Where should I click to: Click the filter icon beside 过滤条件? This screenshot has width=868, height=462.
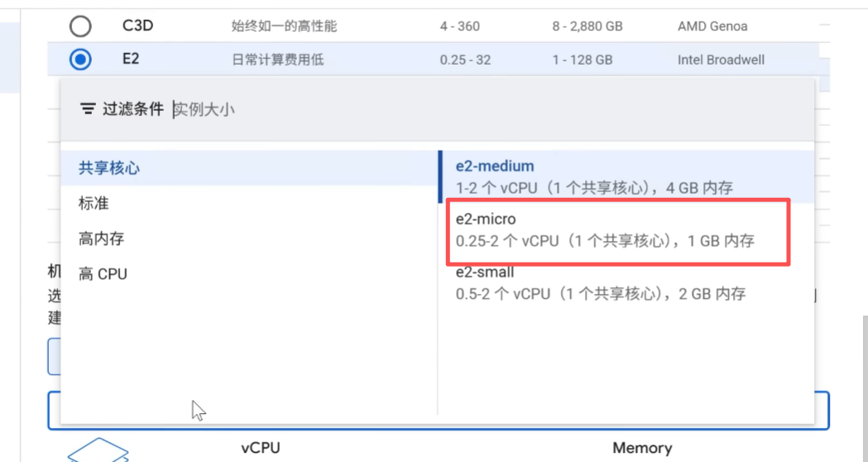(88, 109)
